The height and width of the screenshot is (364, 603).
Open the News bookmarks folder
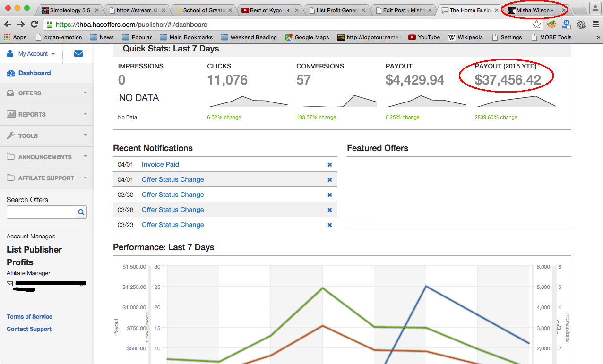click(x=102, y=37)
